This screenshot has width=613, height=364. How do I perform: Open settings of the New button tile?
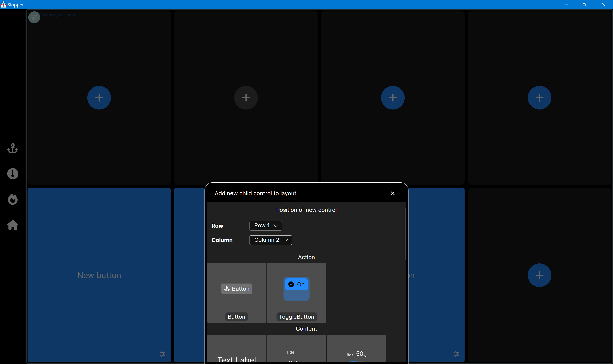point(163,354)
